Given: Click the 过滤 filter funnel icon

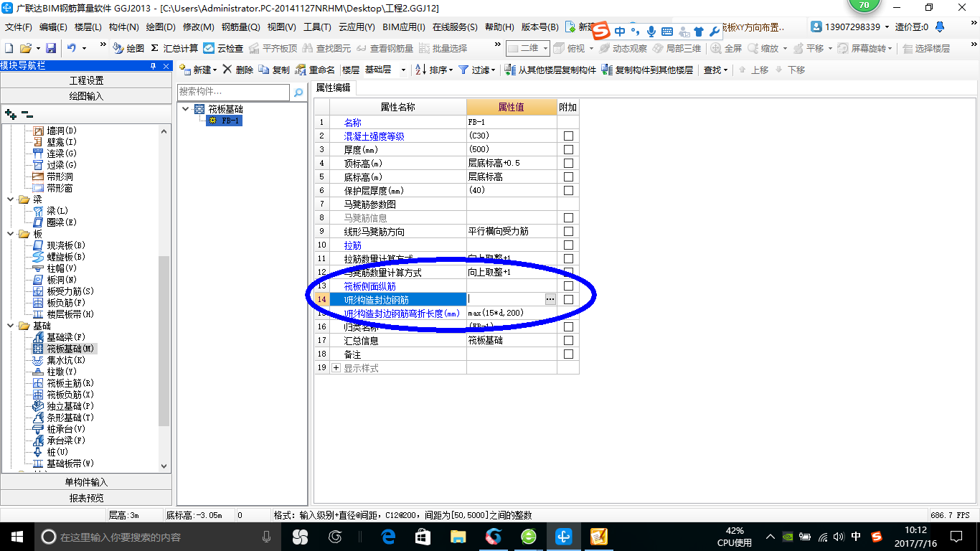Looking at the screenshot, I should click(463, 70).
